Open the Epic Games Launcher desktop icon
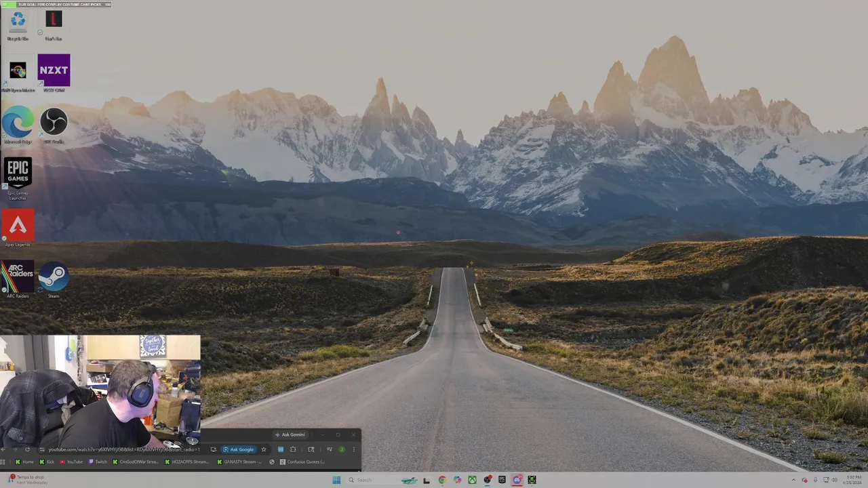 pyautogui.click(x=18, y=178)
